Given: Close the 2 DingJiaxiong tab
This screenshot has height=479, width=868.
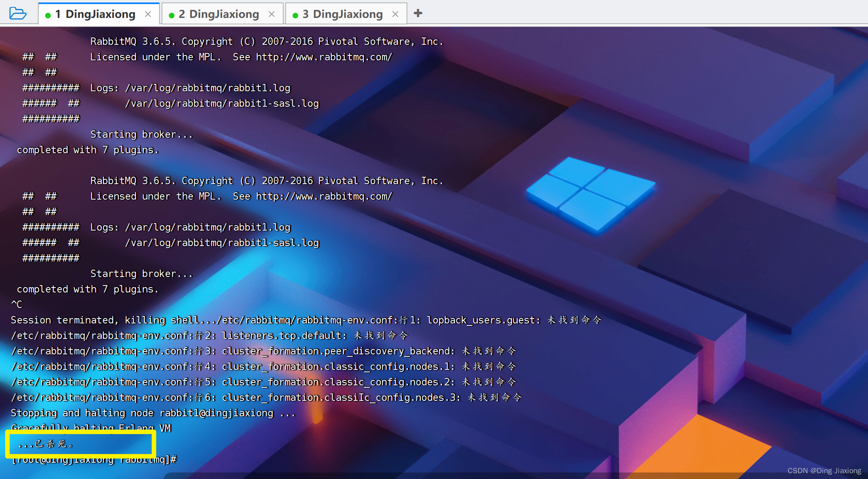Looking at the screenshot, I should click(272, 14).
